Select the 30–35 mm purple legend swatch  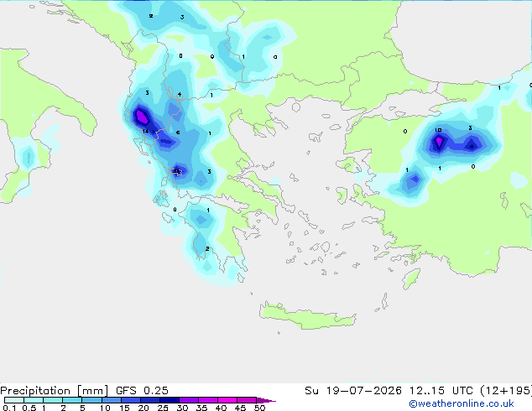tap(188, 400)
